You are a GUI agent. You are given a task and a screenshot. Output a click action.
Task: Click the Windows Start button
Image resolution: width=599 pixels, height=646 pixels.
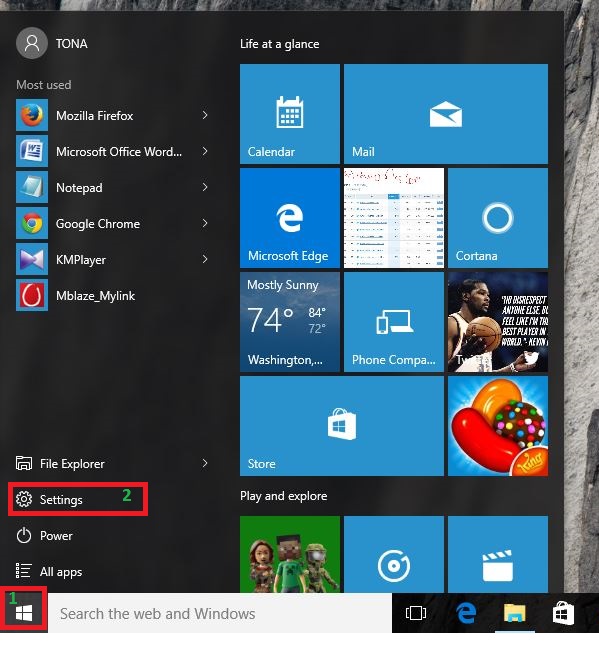tap(24, 613)
